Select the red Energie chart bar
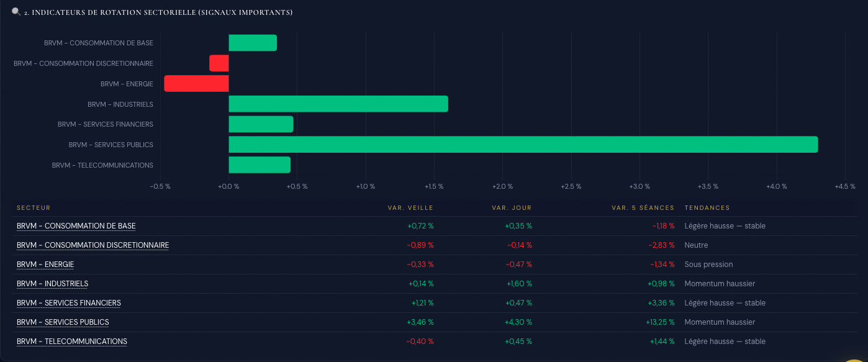The width and height of the screenshot is (868, 362). (x=196, y=83)
